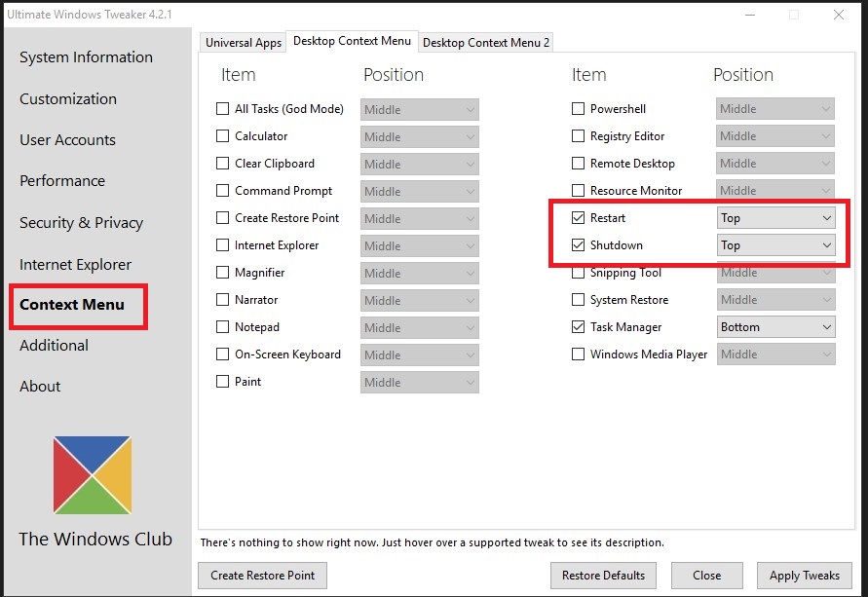Click The Windows Club text link
Viewport: 868px width, 597px height.
(x=95, y=539)
